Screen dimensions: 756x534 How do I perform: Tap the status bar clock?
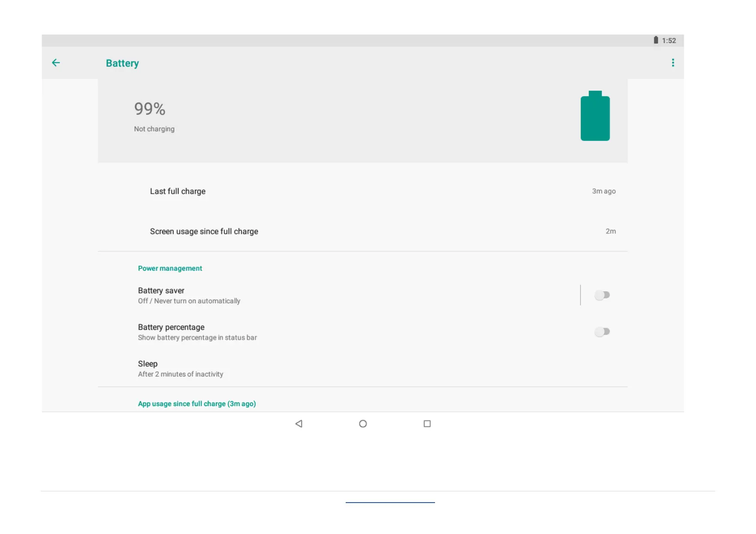[669, 40]
